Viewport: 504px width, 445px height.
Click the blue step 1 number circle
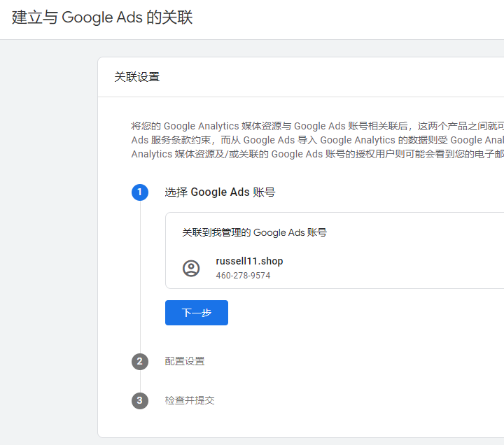click(140, 192)
